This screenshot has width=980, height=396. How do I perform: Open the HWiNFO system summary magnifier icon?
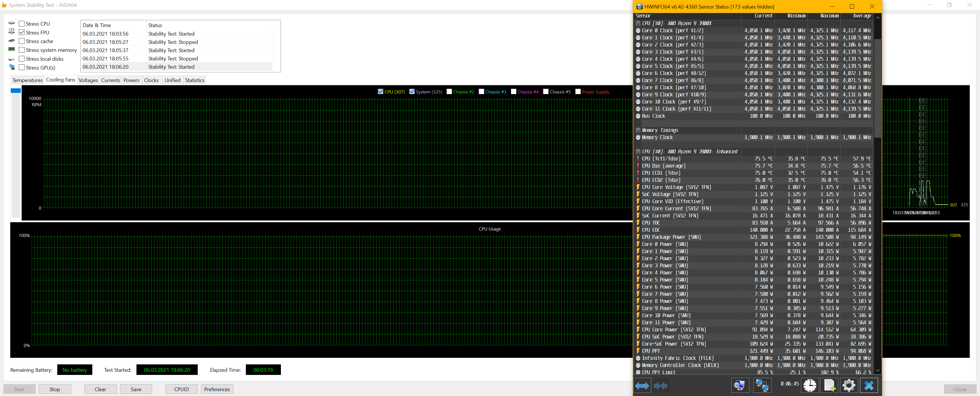pyautogui.click(x=740, y=385)
